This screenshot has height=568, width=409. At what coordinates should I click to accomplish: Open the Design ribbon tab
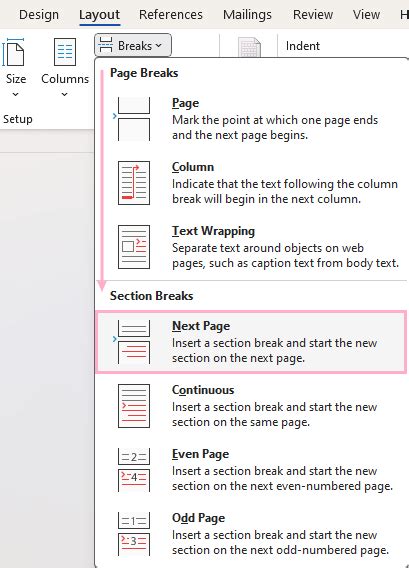[x=39, y=15]
